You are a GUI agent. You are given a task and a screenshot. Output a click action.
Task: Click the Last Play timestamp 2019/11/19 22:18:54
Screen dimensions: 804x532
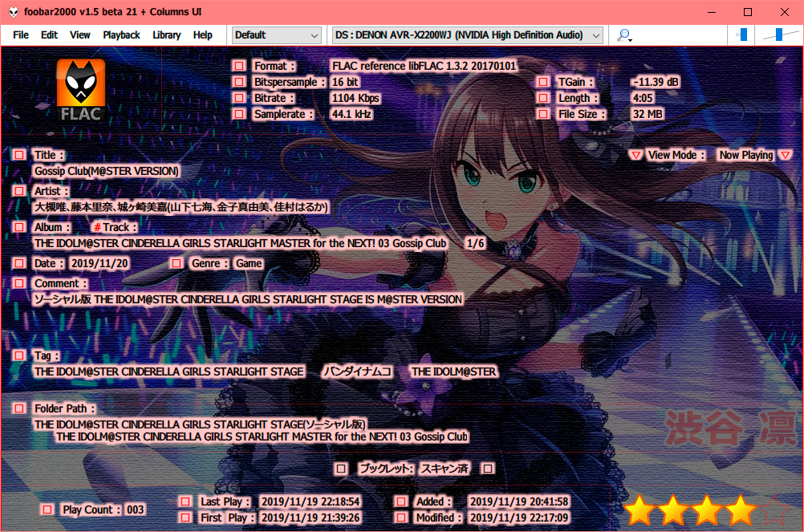(x=311, y=502)
